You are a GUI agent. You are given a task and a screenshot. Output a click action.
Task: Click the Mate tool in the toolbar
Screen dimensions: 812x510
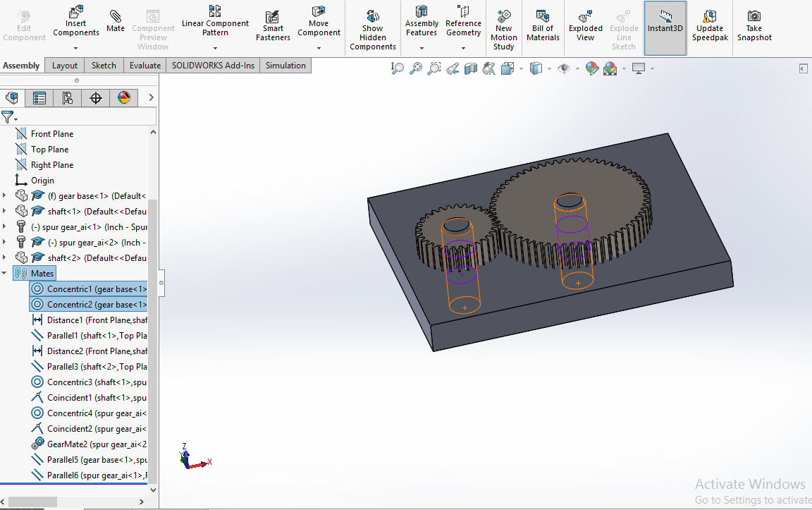(x=116, y=20)
